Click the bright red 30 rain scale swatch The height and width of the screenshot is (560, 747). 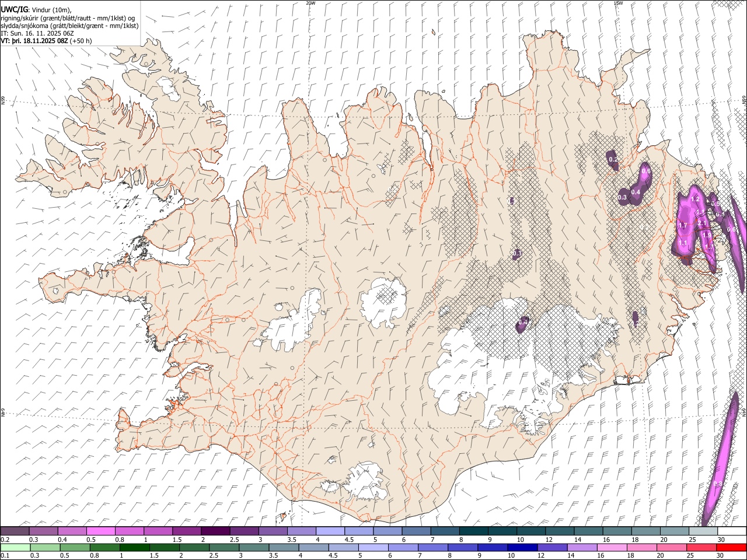tap(731, 547)
